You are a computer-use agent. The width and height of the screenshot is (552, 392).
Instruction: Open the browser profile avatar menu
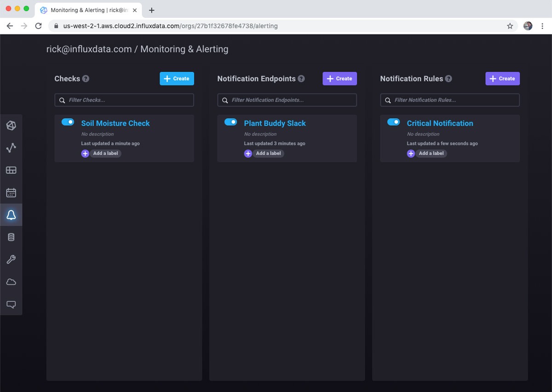coord(527,26)
